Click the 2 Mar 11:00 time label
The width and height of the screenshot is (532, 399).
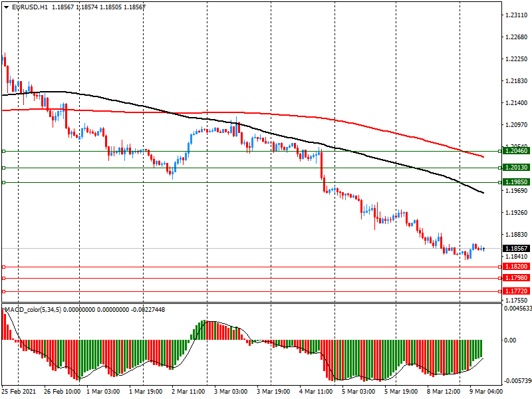(188, 391)
